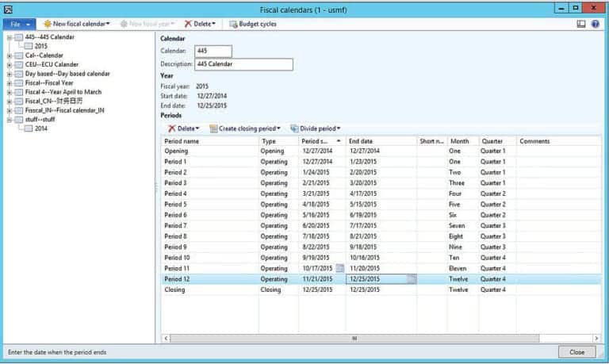609x364 pixels.
Task: Expand Fiscal 4--Year April to March node
Action: pos(10,93)
